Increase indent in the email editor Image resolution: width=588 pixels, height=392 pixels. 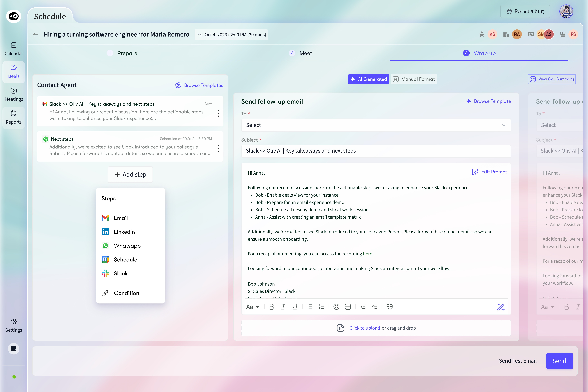click(363, 307)
